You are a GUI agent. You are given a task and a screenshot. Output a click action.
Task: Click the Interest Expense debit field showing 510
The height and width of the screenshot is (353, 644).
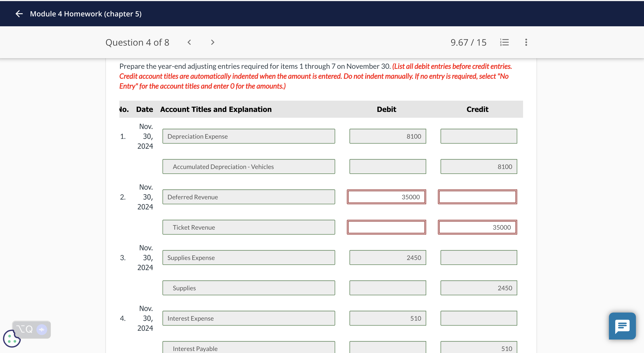[388, 318]
